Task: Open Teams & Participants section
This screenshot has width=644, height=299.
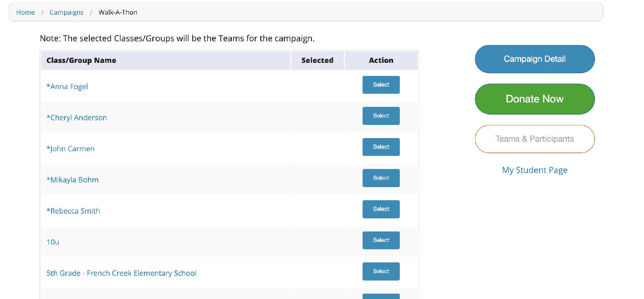Action: pos(535,139)
